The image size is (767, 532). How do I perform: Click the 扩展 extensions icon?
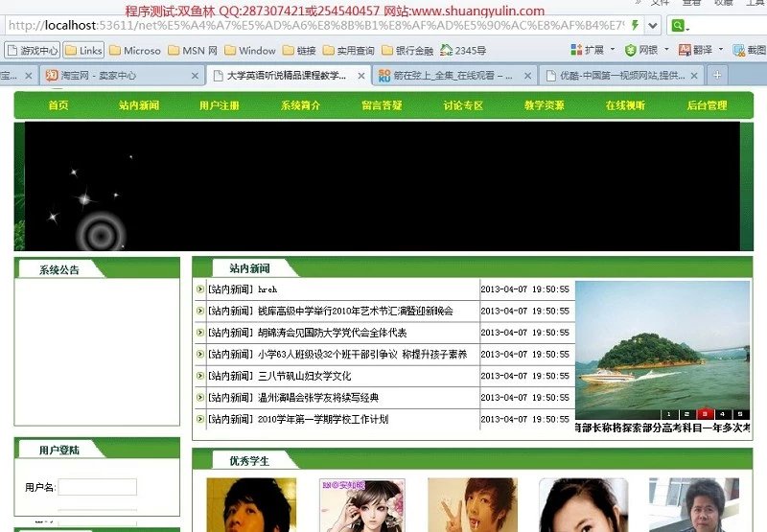tap(577, 50)
